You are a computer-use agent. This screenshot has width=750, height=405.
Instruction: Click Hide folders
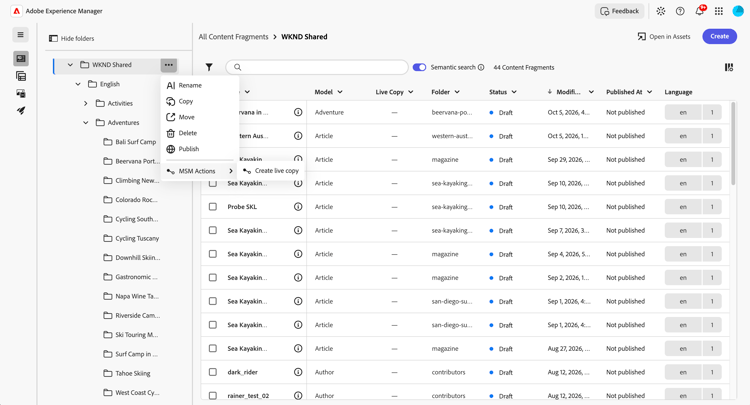[x=72, y=38]
